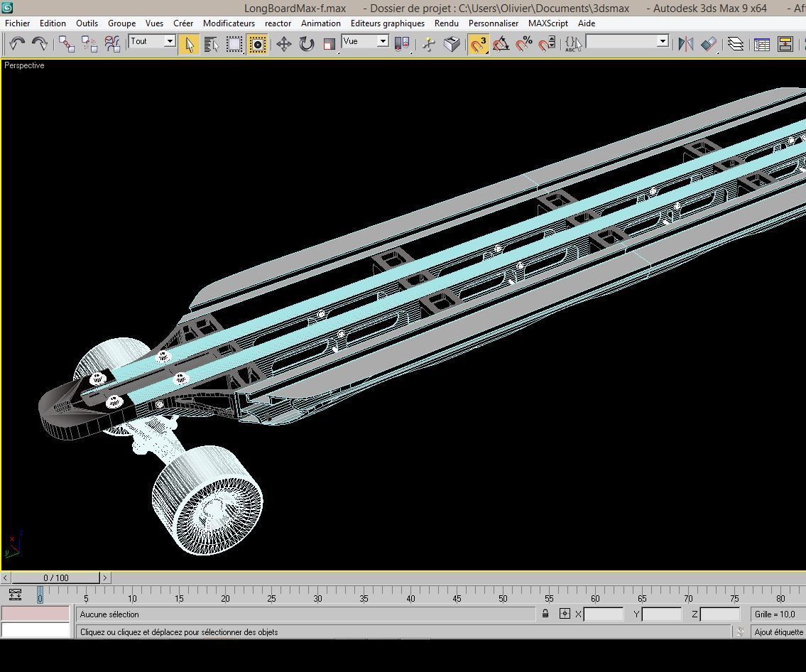Choose the Select Object arrow tool
This screenshot has height=672, width=806.
coord(189,44)
